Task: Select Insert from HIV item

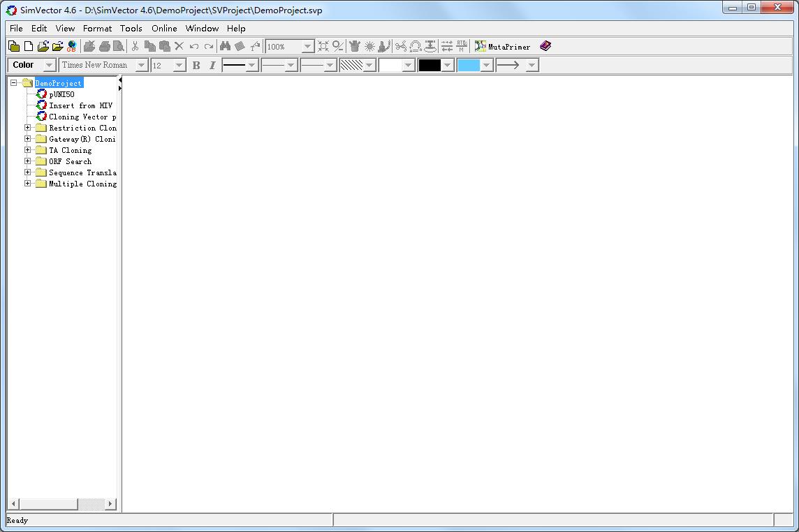Action: point(80,105)
